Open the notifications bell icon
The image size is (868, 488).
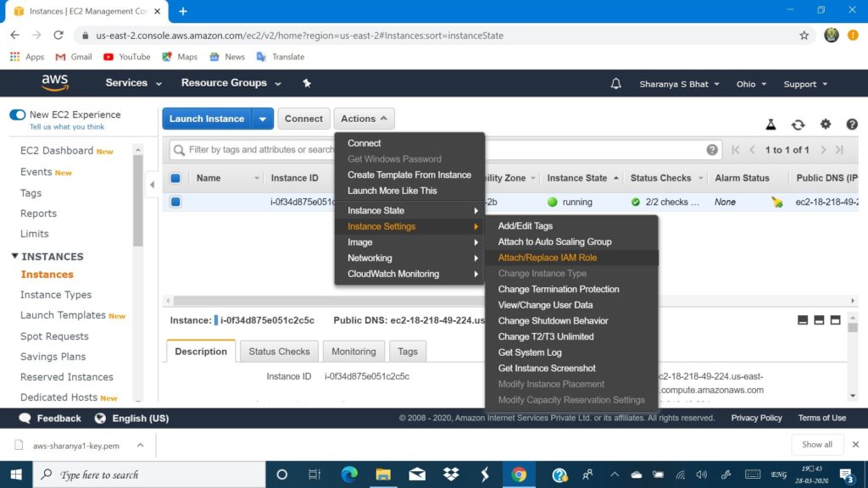pyautogui.click(x=615, y=84)
